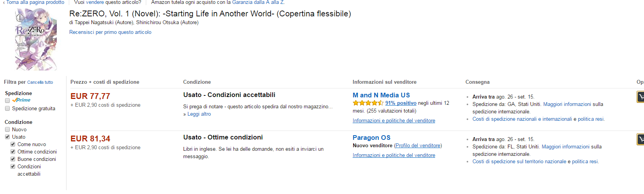Uncheck the Ottime condizioni checkbox
This screenshot has height=194, width=644.
[13, 152]
